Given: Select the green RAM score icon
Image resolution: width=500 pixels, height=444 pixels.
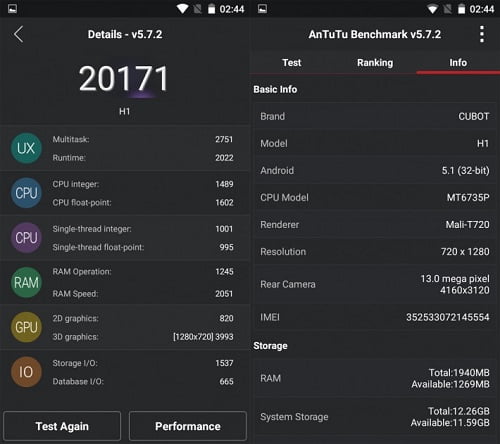Looking at the screenshot, I should point(26,283).
